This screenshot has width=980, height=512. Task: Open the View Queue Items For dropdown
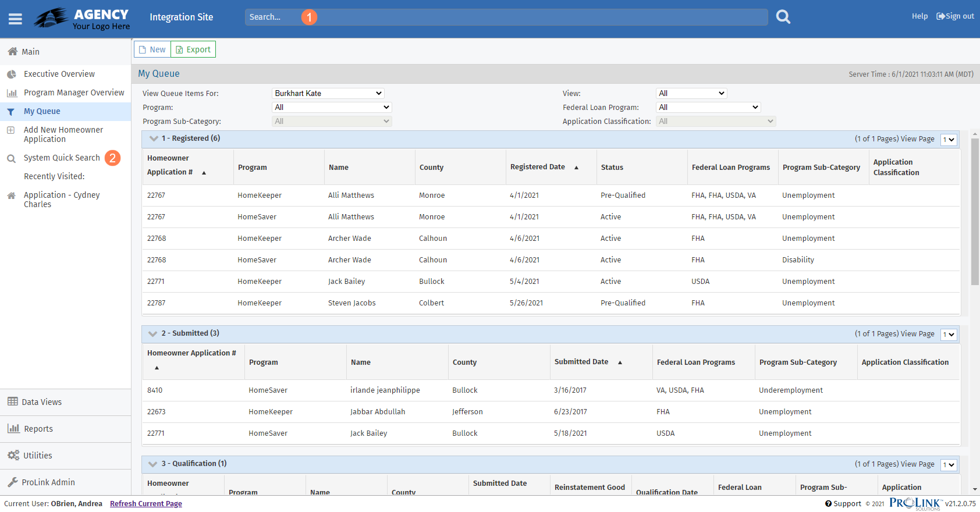328,93
